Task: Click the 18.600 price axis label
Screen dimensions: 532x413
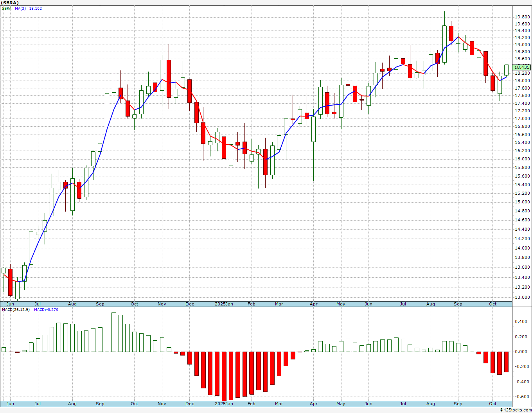Action: [x=523, y=59]
